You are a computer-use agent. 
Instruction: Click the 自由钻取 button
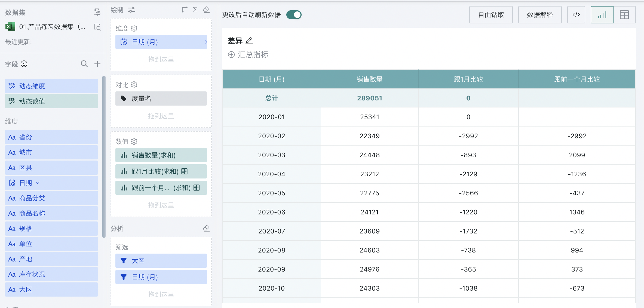coord(491,15)
